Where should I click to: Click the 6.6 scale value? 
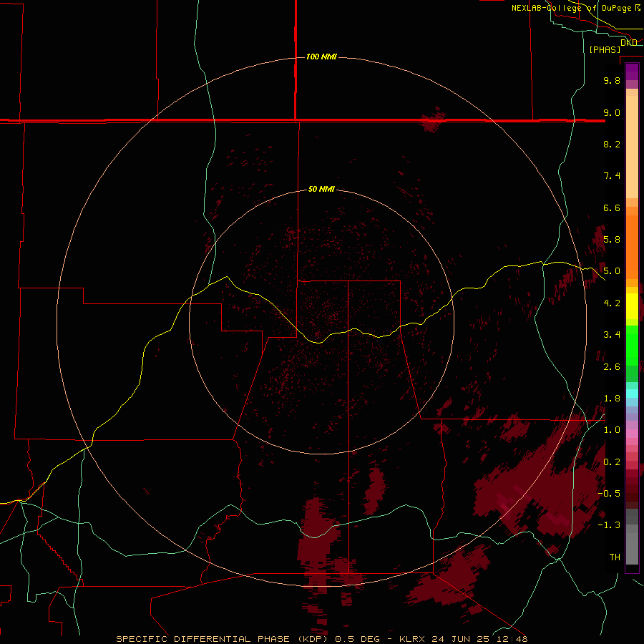click(x=612, y=208)
